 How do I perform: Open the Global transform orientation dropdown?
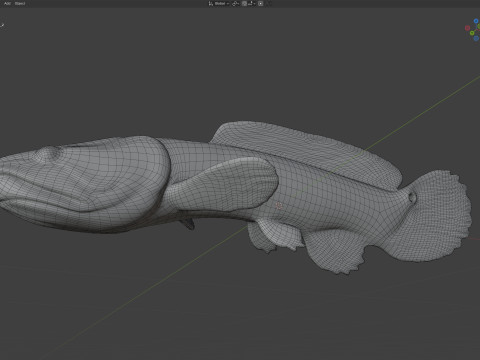pos(219,3)
